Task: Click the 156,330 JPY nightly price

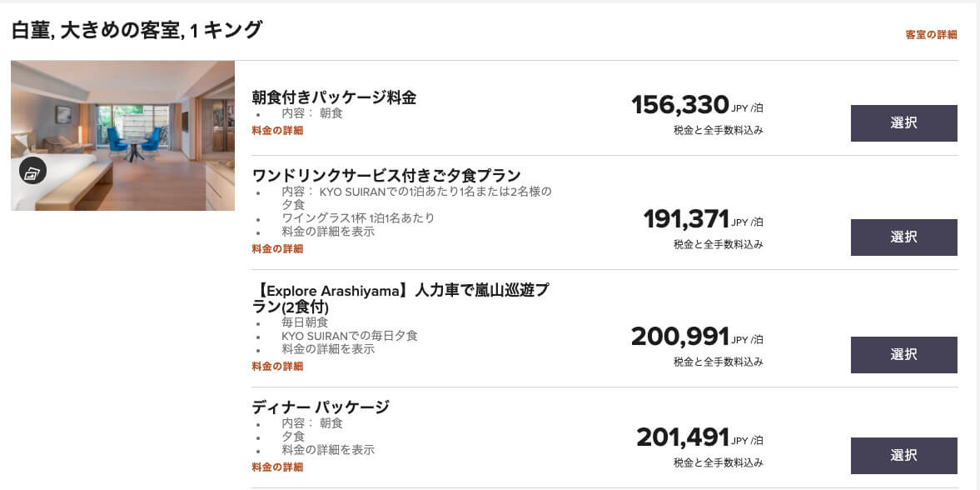Action: click(x=679, y=105)
